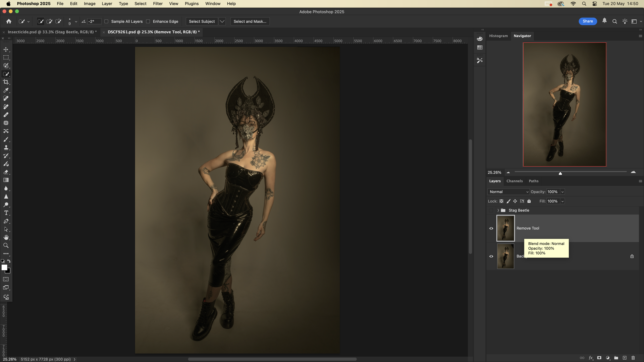Select the Clone Stamp tool
Image resolution: width=644 pixels, height=362 pixels.
click(6, 147)
